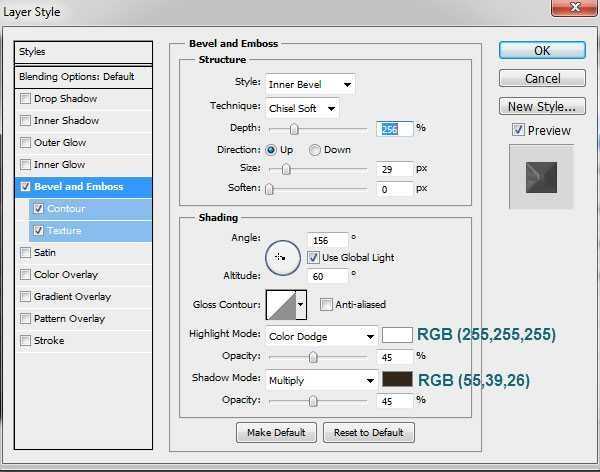Close the Layer Style dialog window
The height and width of the screenshot is (472, 600).
point(573,9)
